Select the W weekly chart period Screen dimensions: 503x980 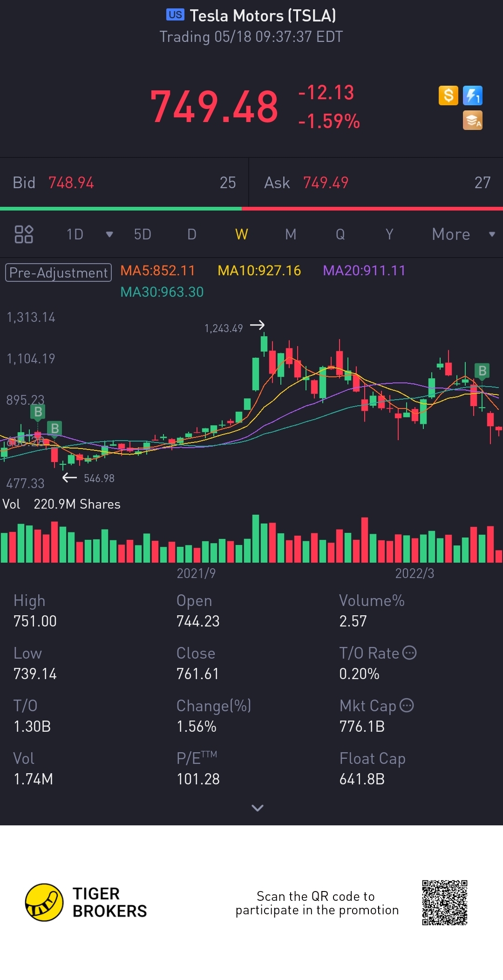tap(242, 234)
